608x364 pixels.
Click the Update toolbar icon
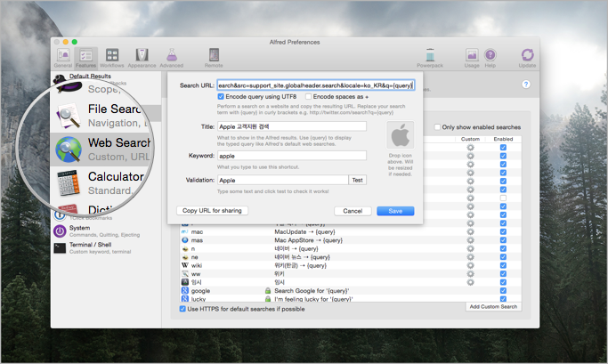pos(527,58)
